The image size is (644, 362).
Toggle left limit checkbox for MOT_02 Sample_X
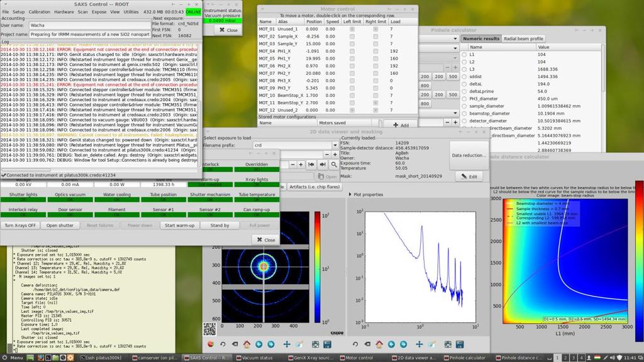tap(352, 36)
